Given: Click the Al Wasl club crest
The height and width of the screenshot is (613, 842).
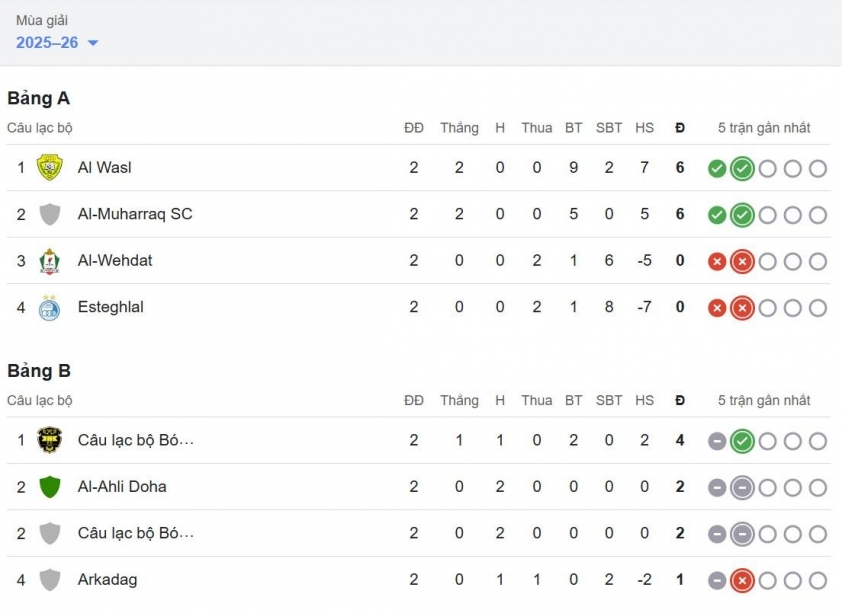Looking at the screenshot, I should (49, 168).
